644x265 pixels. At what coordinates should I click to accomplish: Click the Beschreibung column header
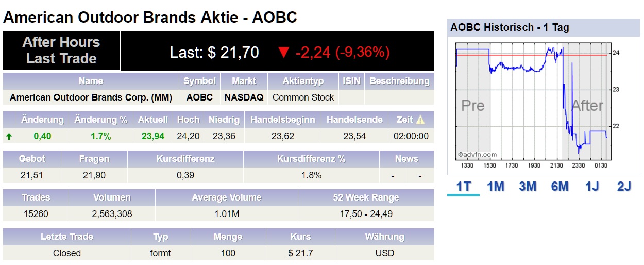click(x=399, y=81)
